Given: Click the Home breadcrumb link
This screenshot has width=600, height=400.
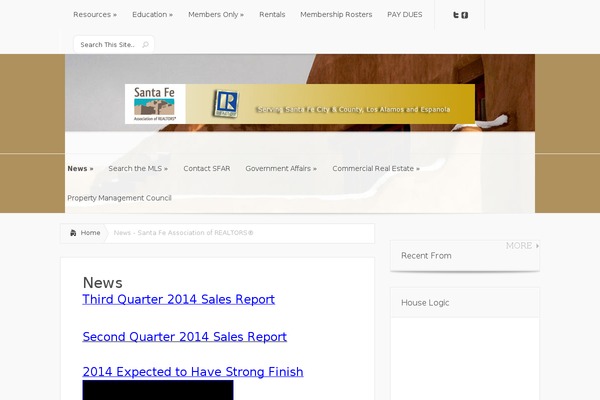Looking at the screenshot, I should [90, 233].
